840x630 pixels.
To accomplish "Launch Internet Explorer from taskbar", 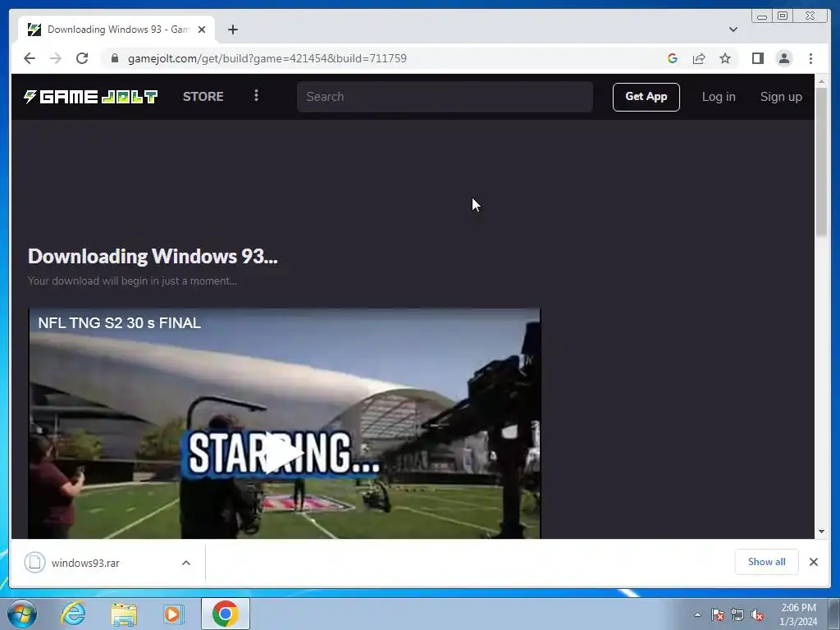I will pos(73,614).
